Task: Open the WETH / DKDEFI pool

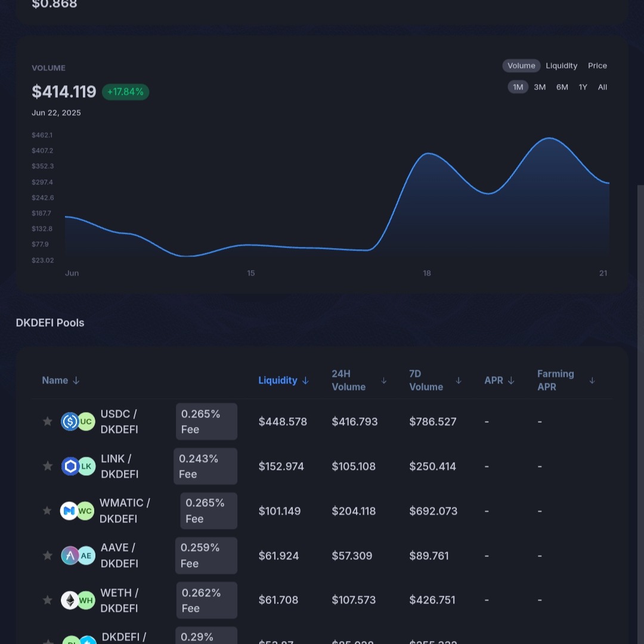Action: click(x=119, y=600)
